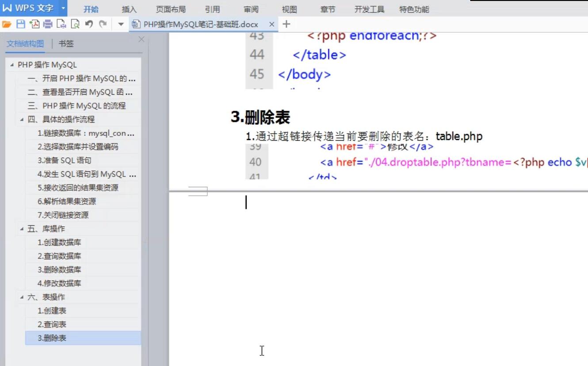Viewport: 588px width, 366px height.
Task: Close the PHP操作MySQL笔记 document tab
Action: click(x=271, y=24)
